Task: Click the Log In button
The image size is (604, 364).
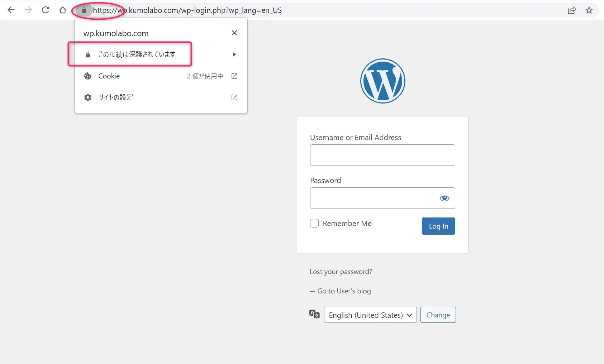Action: [438, 226]
